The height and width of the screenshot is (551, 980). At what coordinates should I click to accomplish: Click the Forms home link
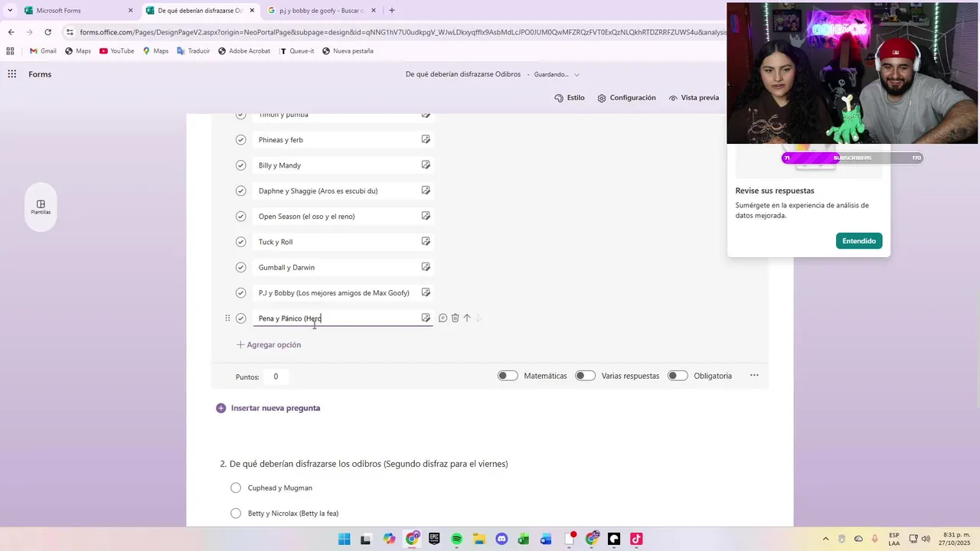pos(40,74)
